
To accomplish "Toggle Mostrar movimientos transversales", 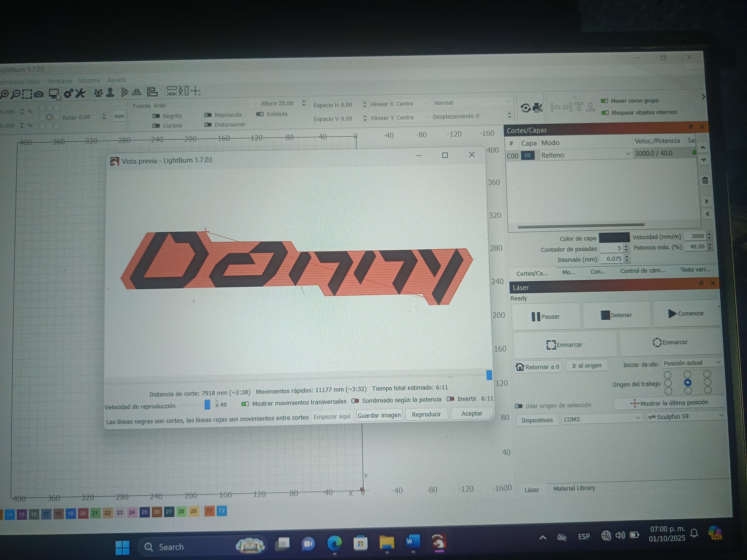I will (245, 403).
